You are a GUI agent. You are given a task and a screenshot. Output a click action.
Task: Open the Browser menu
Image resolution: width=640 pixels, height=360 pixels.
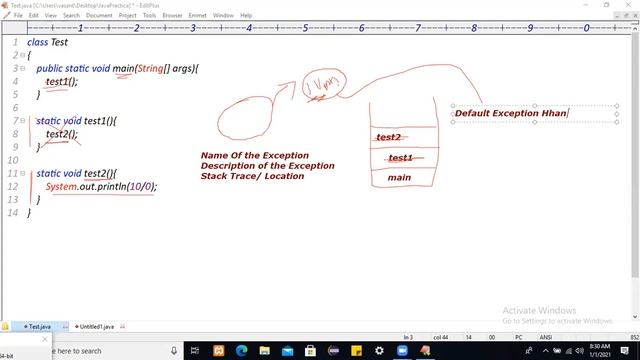click(172, 16)
